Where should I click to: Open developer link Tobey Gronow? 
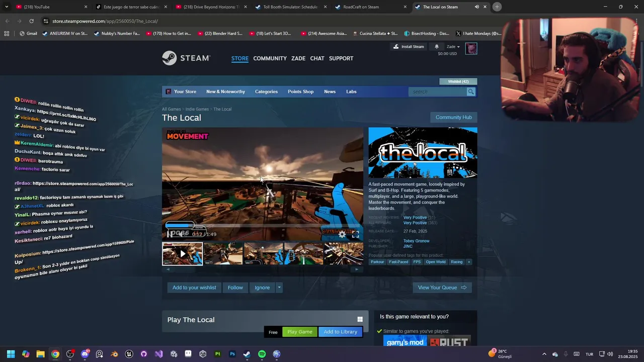pyautogui.click(x=416, y=241)
